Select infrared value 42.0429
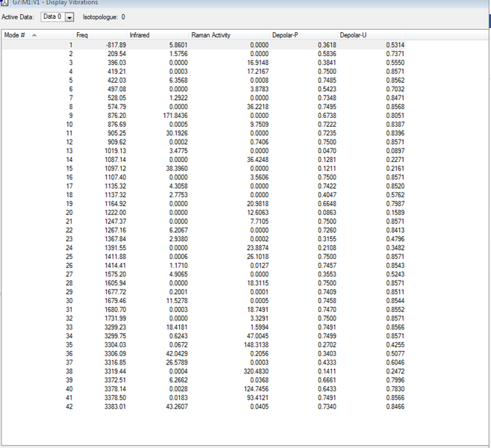 pyautogui.click(x=177, y=353)
